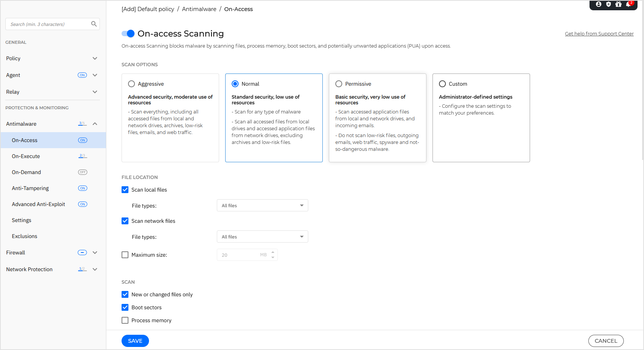Click the shield plus icon in top bar
The width and height of the screenshot is (644, 350).
[x=609, y=4]
